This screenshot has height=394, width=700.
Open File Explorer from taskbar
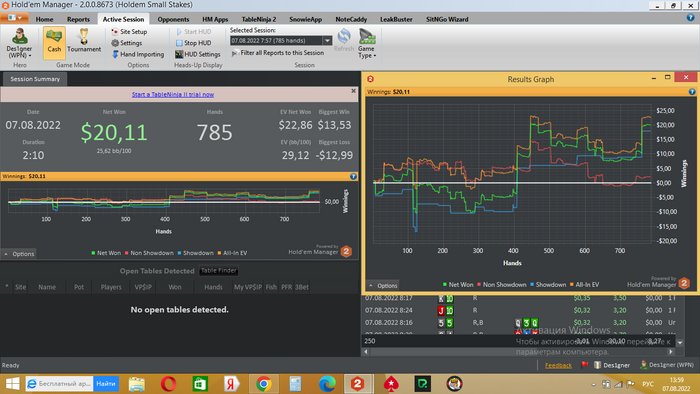point(137,384)
